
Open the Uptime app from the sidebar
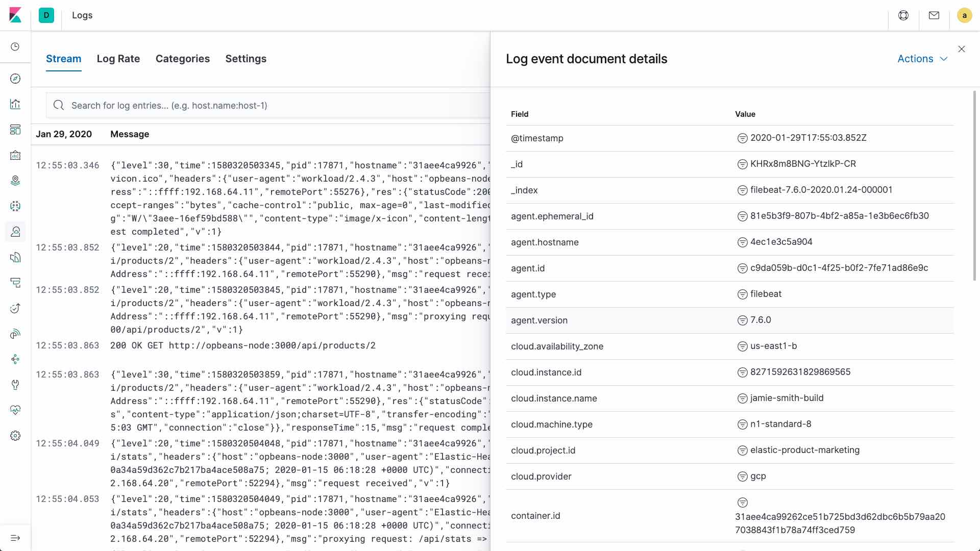pos(15,308)
